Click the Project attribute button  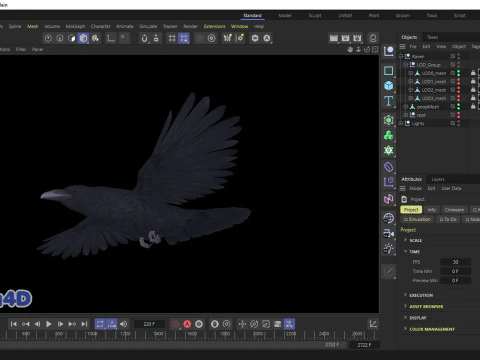[411, 210]
